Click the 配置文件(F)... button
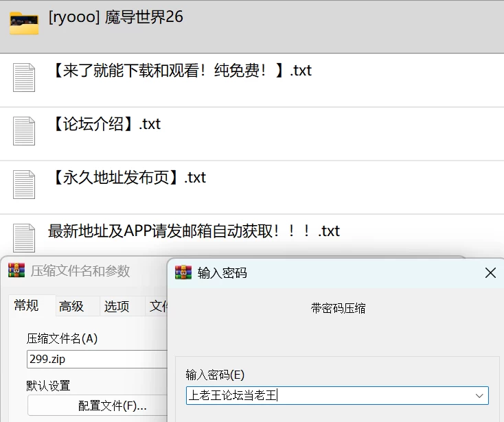This screenshot has width=504, height=422. [x=98, y=406]
